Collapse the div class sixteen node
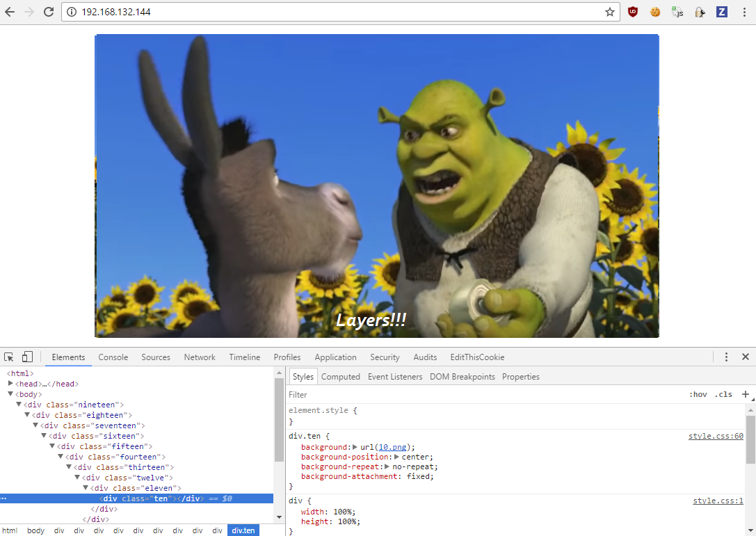Image resolution: width=756 pixels, height=536 pixels. pyautogui.click(x=43, y=435)
